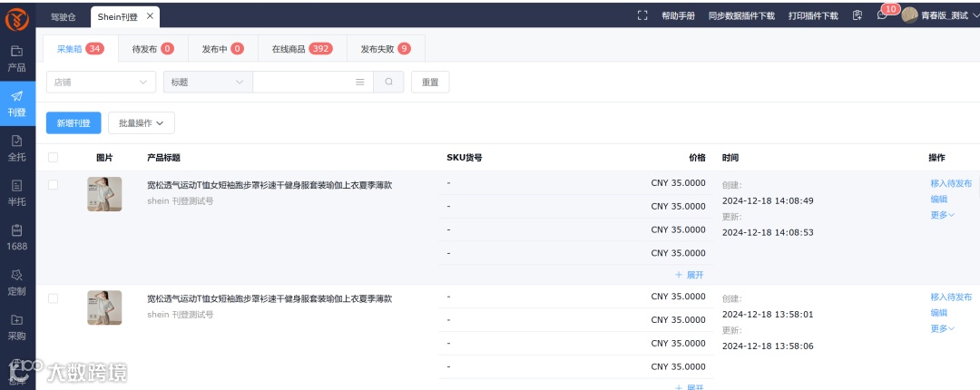The width and height of the screenshot is (980, 390).
Task: Expand 更多 for the 14:08:49 row
Action: click(943, 215)
